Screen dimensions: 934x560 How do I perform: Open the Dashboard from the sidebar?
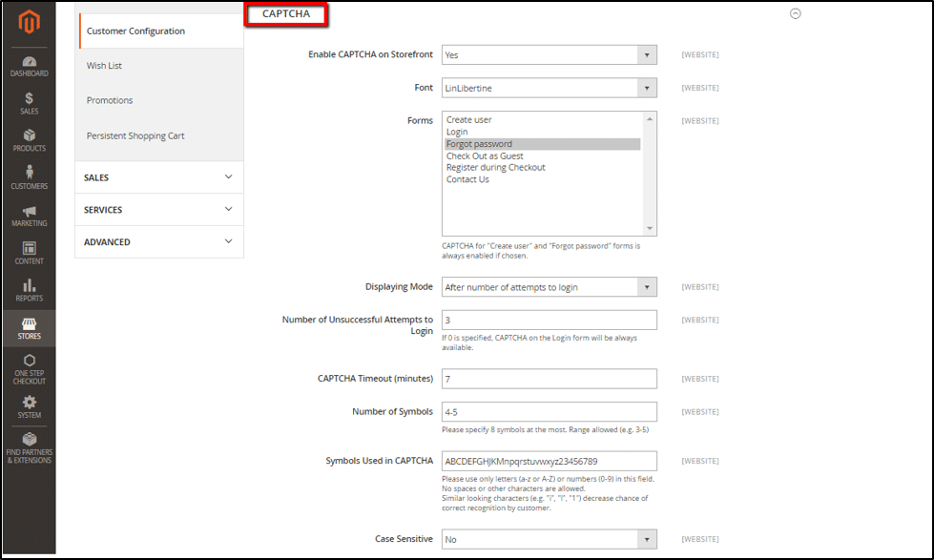pos(29,67)
